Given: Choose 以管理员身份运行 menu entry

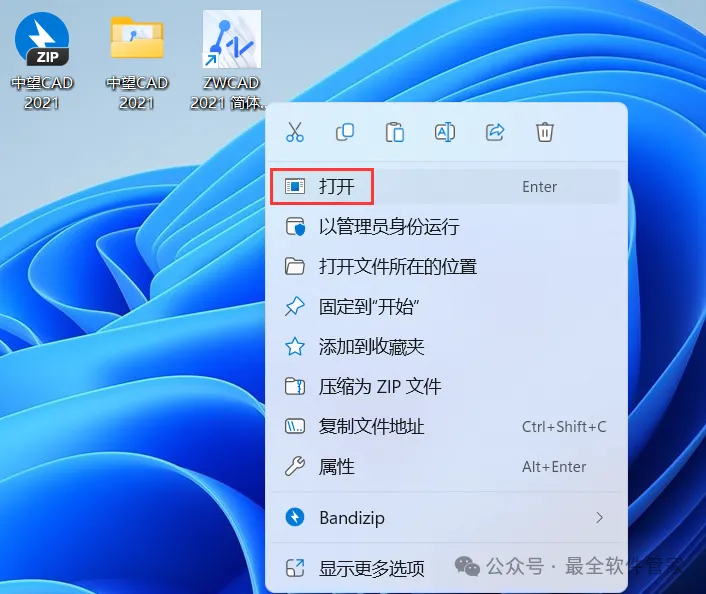Looking at the screenshot, I should coord(445,227).
